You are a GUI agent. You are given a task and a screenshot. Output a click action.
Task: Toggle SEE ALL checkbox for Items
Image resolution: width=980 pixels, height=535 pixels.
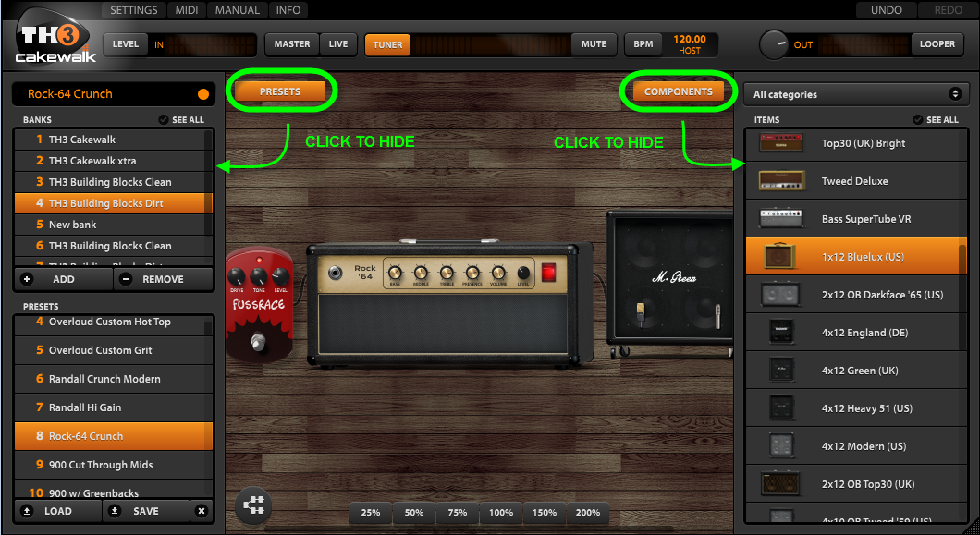click(917, 119)
